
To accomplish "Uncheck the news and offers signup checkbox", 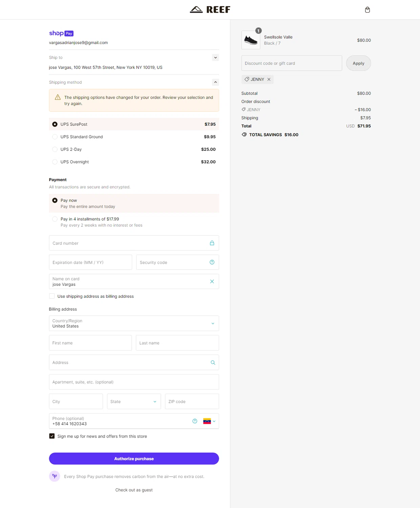I will [x=52, y=436].
